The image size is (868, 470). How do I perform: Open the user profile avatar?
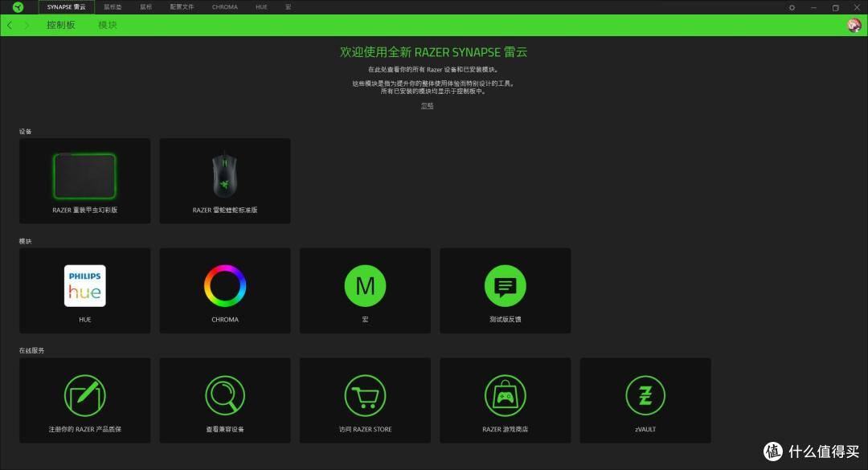pos(854,25)
